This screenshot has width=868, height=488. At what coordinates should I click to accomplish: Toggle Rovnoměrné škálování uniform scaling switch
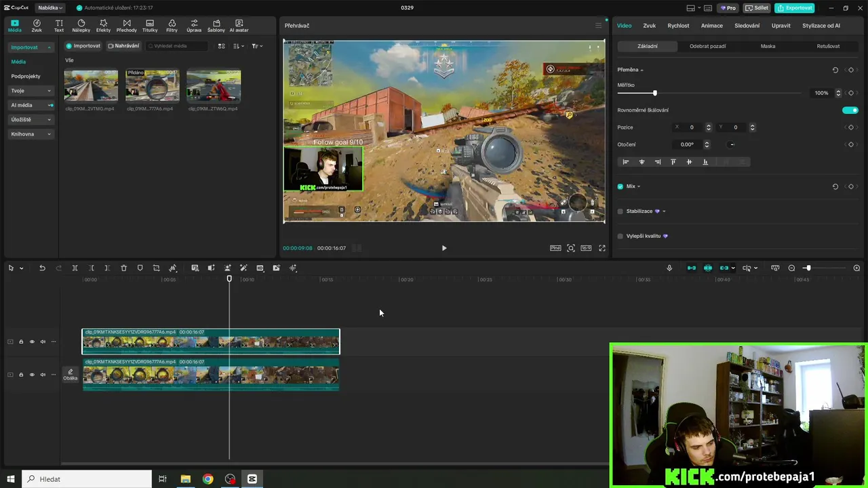(850, 110)
